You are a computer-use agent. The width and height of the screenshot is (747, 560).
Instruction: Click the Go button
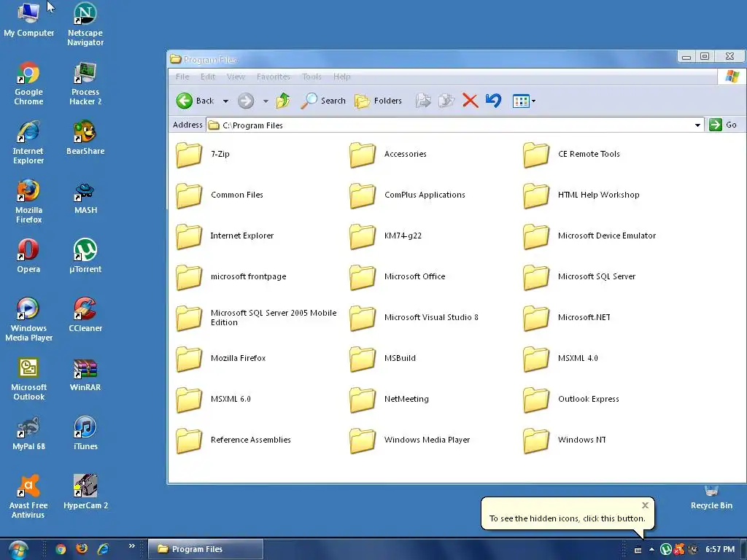point(723,125)
